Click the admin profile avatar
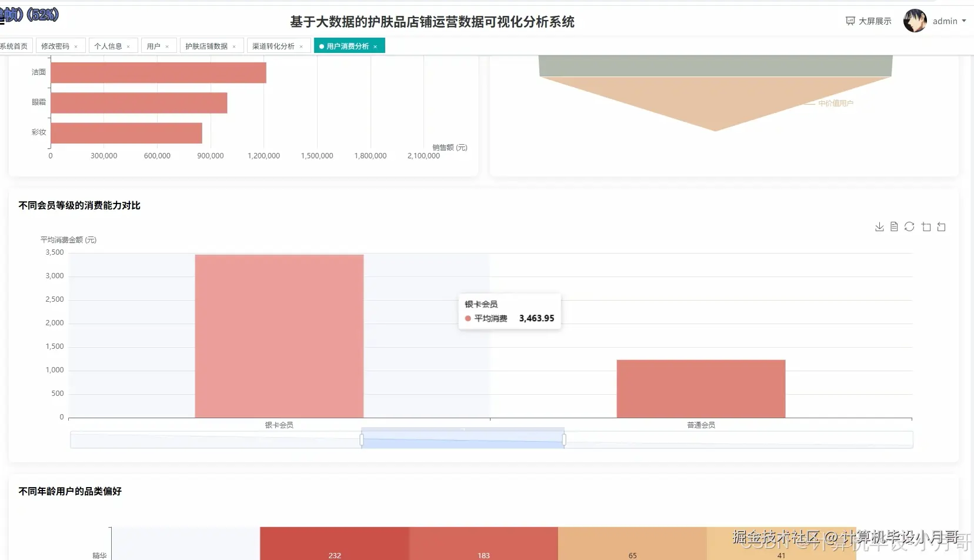The image size is (974, 560). point(915,20)
